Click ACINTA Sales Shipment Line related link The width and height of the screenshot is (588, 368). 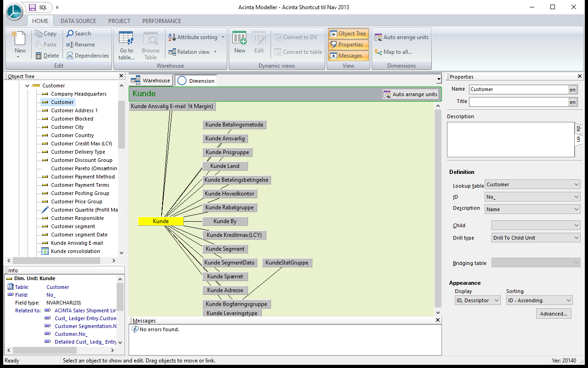click(85, 310)
